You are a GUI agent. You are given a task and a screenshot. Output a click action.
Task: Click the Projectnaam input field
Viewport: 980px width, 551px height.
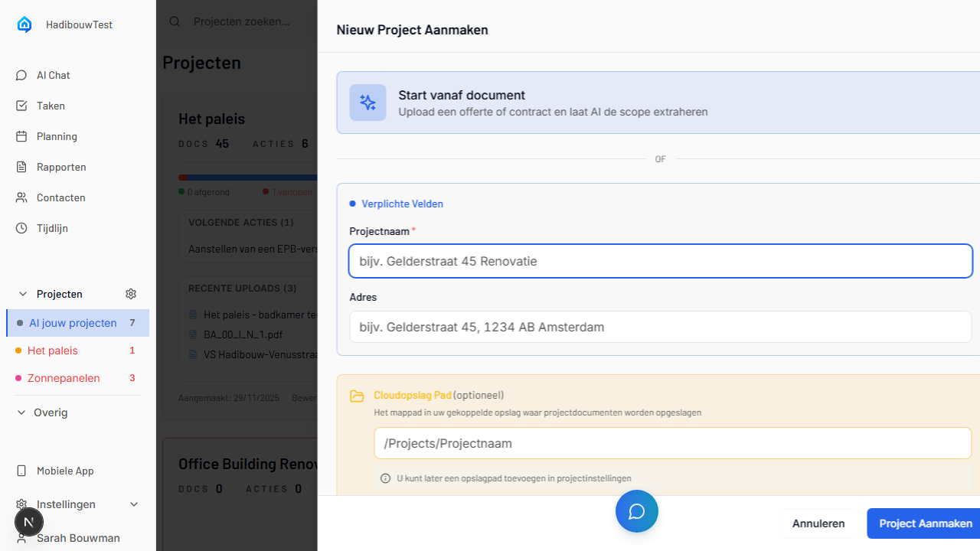pos(660,261)
